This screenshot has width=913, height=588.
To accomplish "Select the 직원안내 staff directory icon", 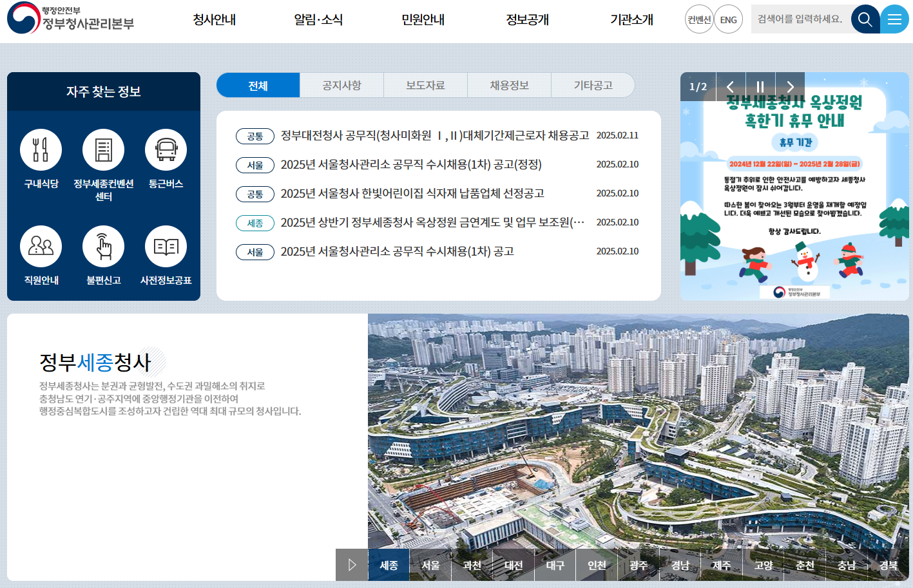I will (41, 247).
